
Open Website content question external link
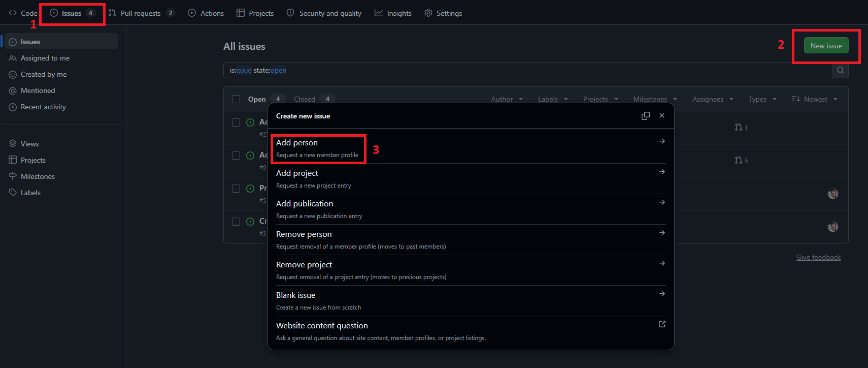471,331
